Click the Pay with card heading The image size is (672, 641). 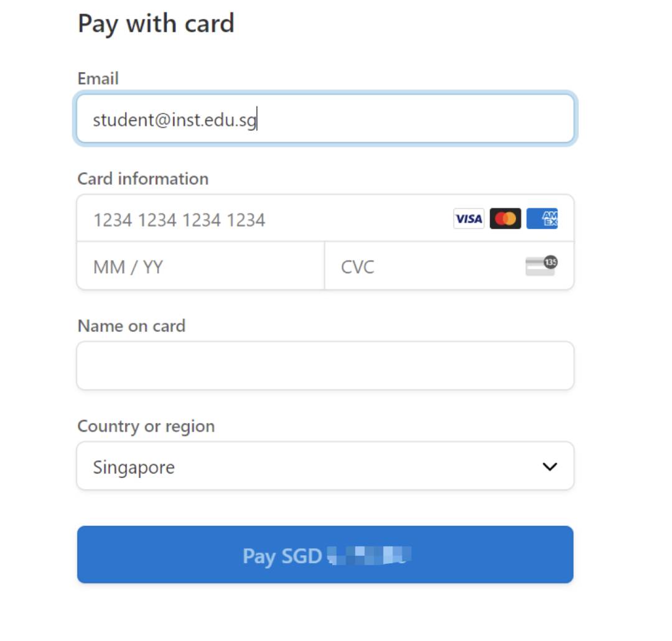[156, 24]
